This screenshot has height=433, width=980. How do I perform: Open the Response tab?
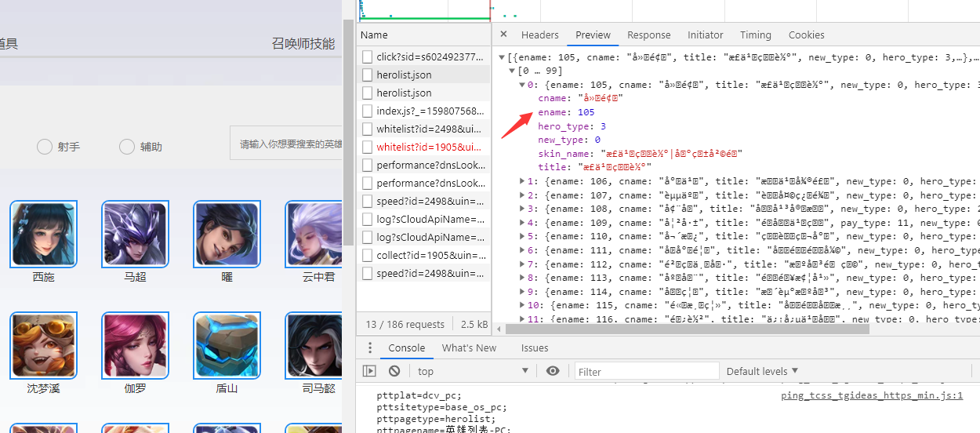pyautogui.click(x=649, y=35)
